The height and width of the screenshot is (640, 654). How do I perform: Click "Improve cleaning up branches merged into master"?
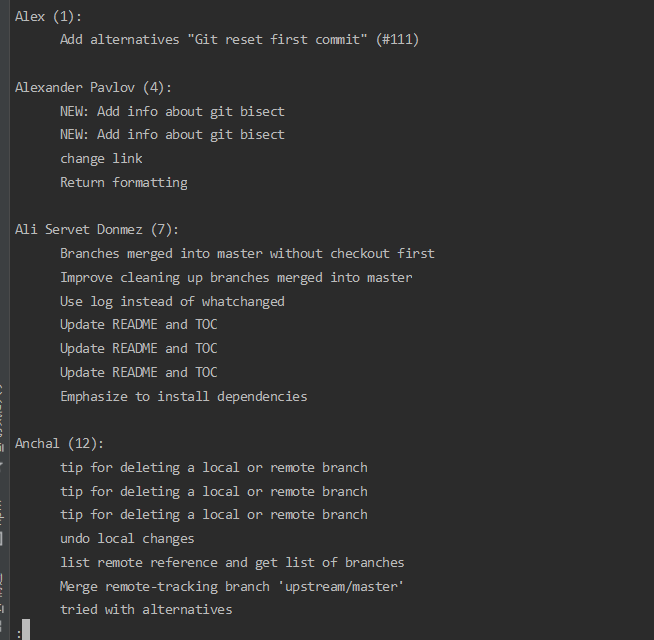(x=236, y=277)
